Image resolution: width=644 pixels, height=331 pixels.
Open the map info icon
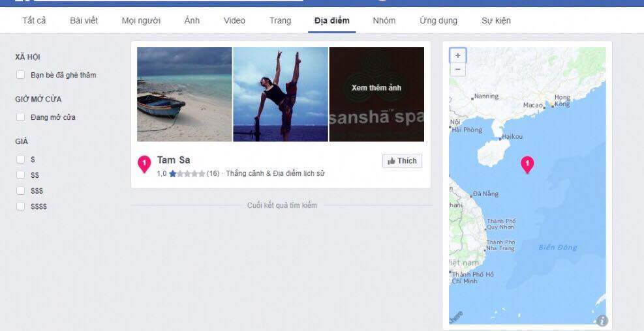602,321
